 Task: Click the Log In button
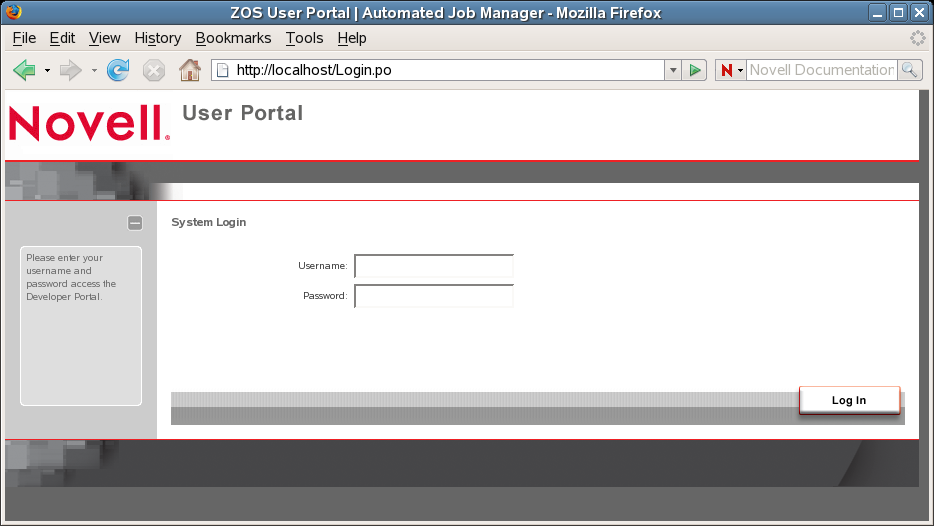[849, 400]
